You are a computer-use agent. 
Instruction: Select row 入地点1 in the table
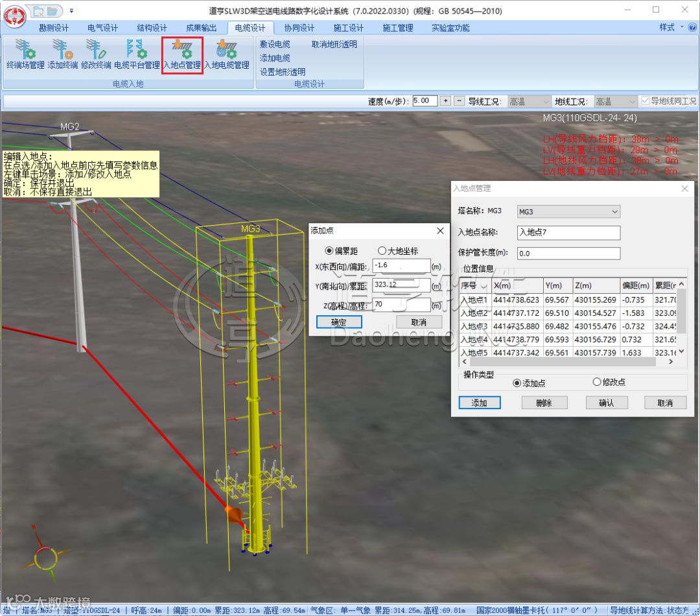pyautogui.click(x=568, y=300)
